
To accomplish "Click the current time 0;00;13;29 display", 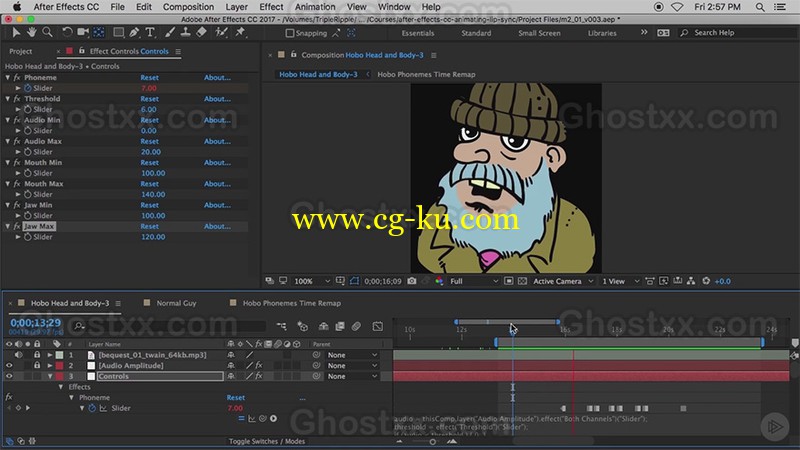I will click(36, 323).
